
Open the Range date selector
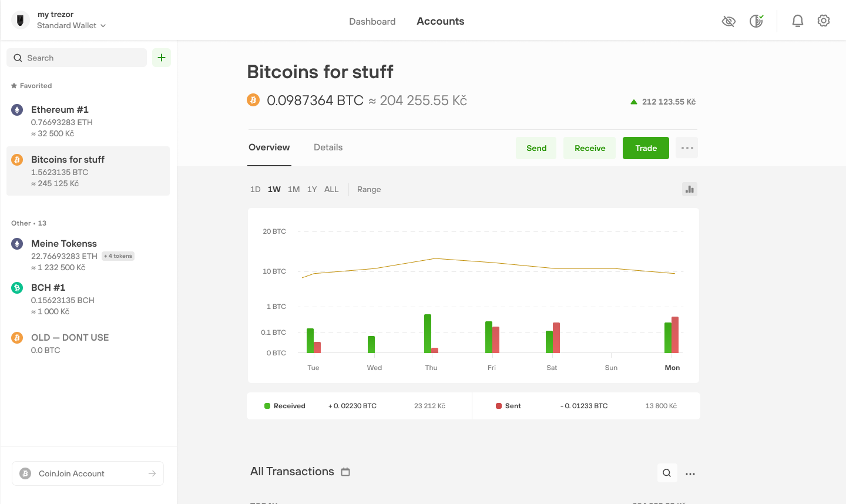pos(369,189)
